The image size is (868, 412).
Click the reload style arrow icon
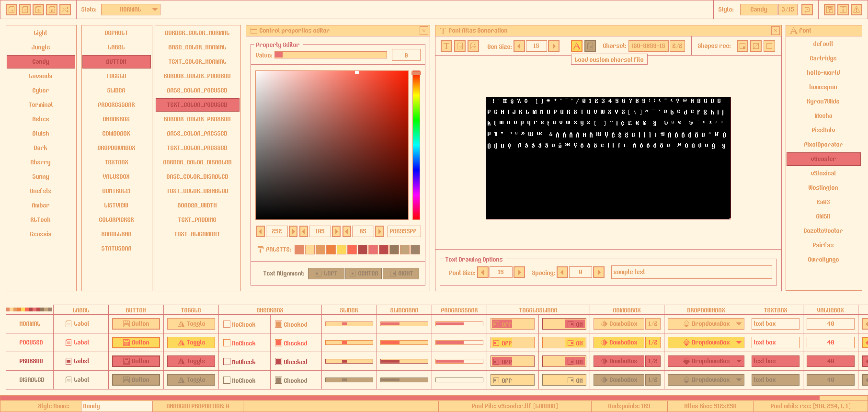[x=807, y=10]
